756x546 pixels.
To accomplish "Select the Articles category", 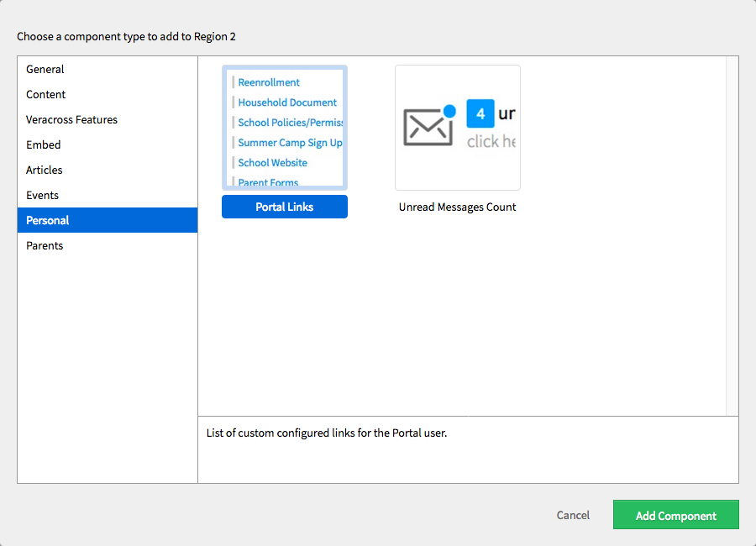I will point(45,170).
